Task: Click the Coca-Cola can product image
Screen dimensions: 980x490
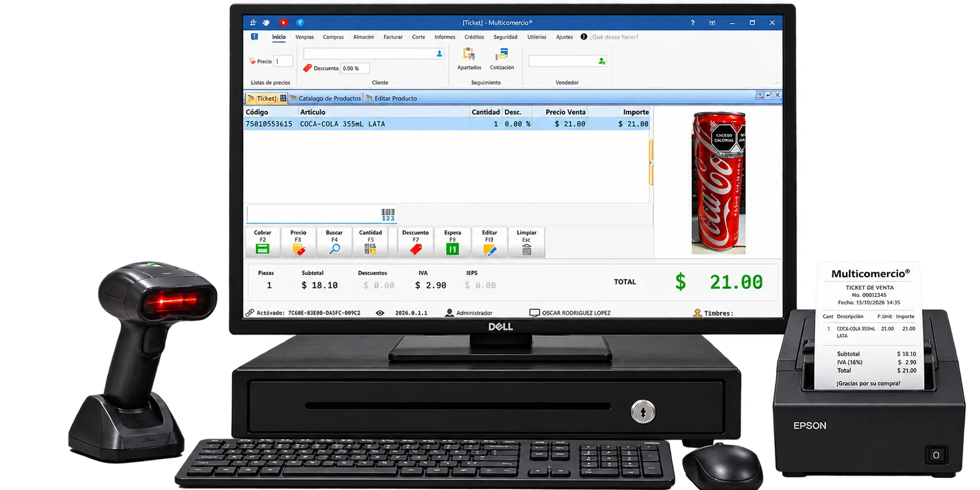Action: pos(719,183)
